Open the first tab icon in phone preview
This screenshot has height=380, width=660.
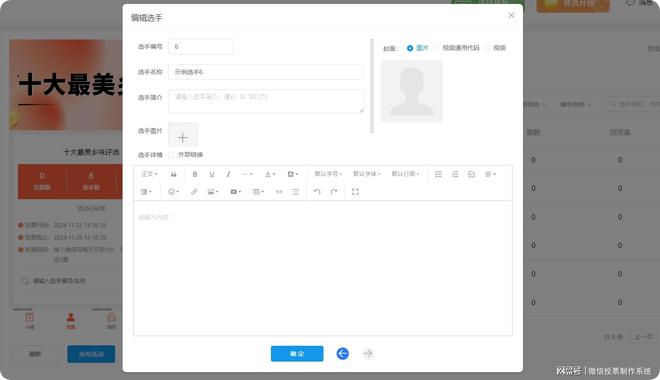click(x=29, y=320)
